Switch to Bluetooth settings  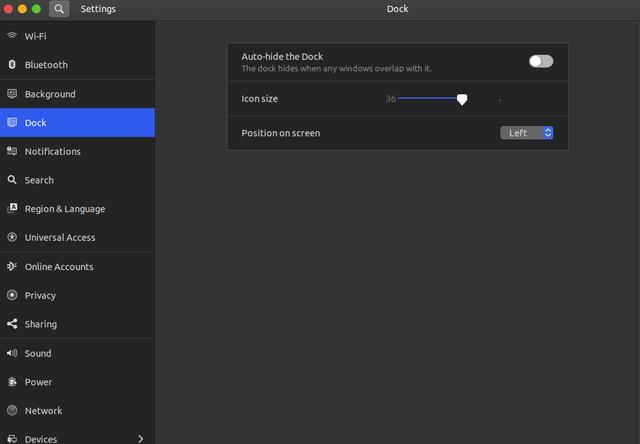[78, 64]
